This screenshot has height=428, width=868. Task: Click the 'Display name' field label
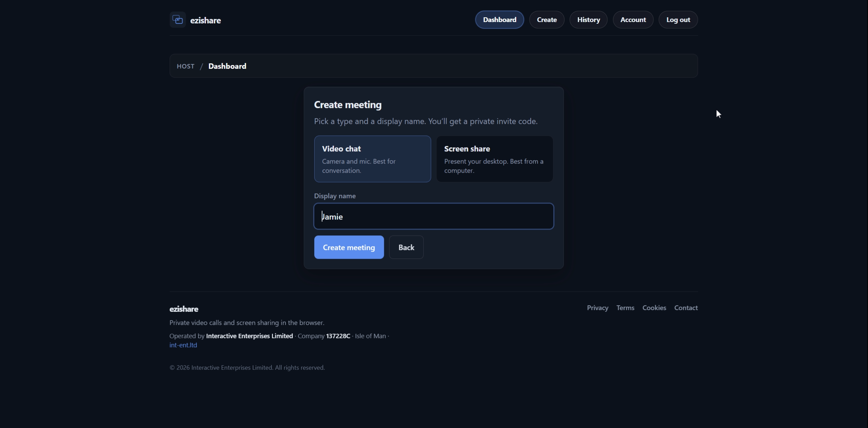click(335, 196)
